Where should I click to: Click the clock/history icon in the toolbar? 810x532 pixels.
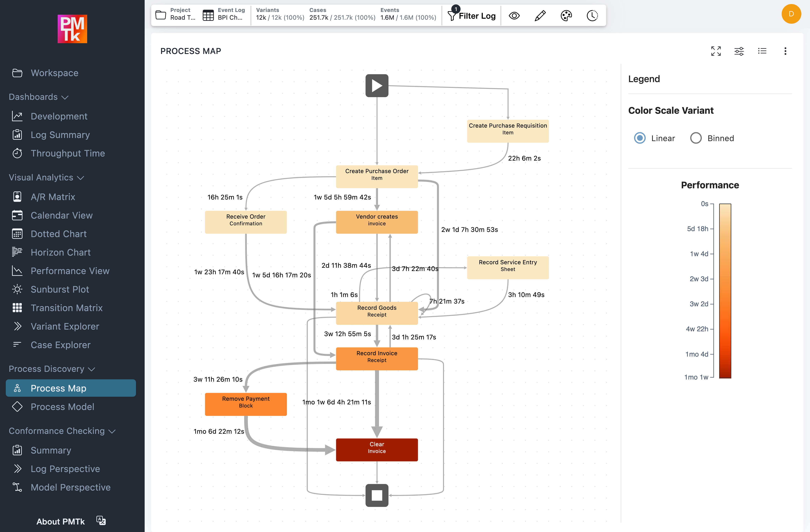click(x=592, y=16)
